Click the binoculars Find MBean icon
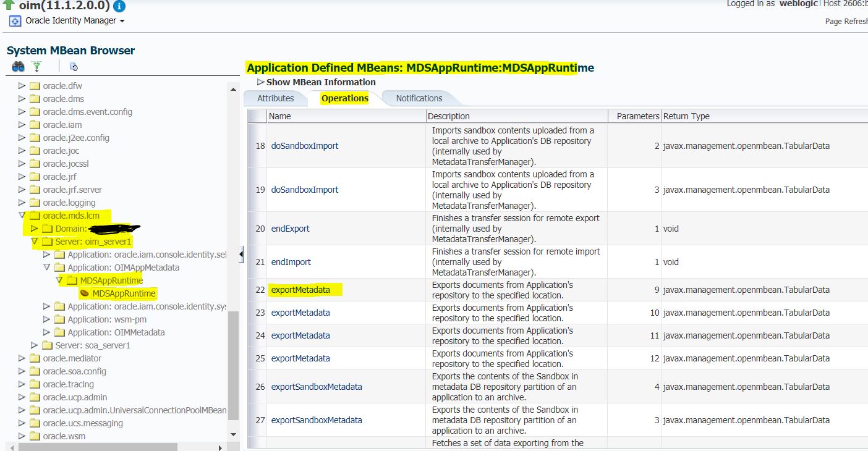This screenshot has height=451, width=868. pyautogui.click(x=18, y=67)
